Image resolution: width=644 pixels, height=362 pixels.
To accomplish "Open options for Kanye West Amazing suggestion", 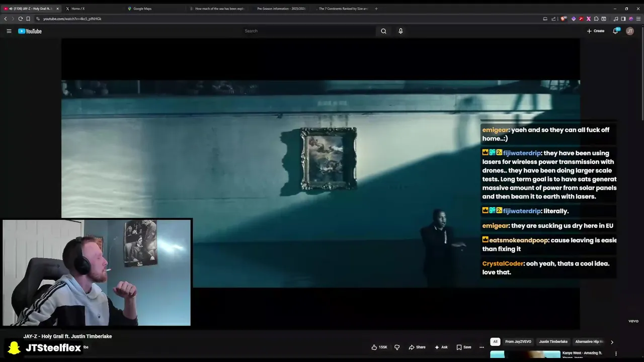I will [x=616, y=353].
